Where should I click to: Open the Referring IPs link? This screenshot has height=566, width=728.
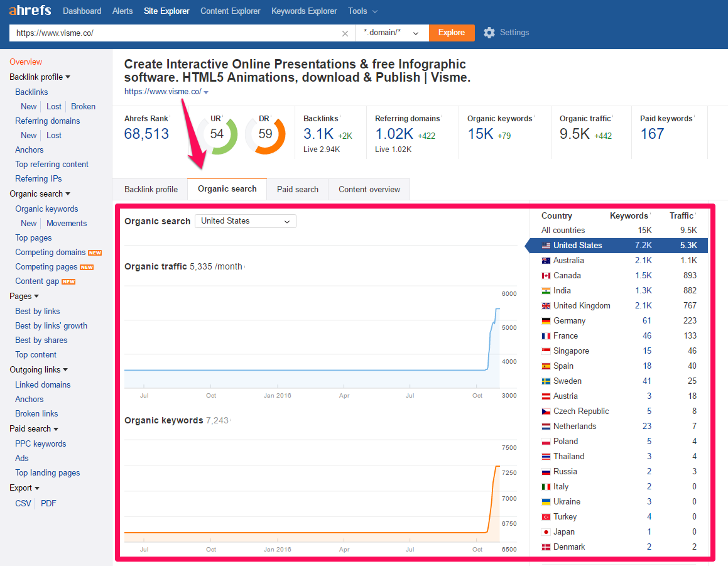38,179
